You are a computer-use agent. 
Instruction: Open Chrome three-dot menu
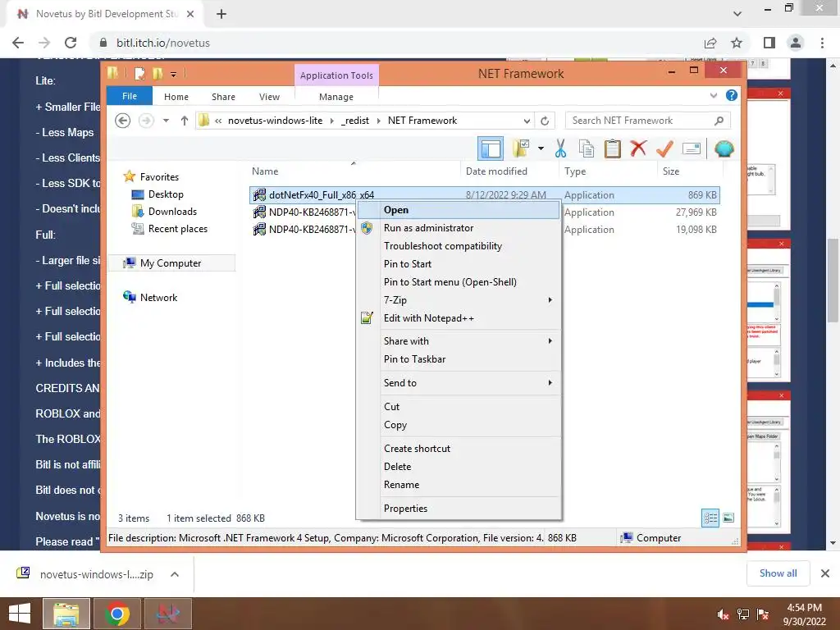[x=822, y=43]
